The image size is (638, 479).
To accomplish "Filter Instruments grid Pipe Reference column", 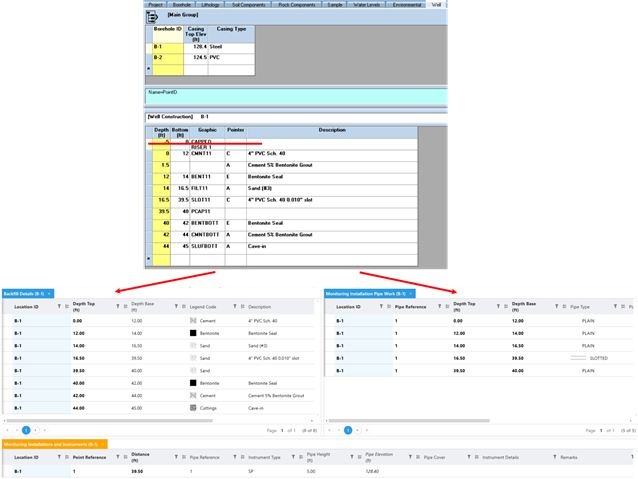I will (x=235, y=457).
